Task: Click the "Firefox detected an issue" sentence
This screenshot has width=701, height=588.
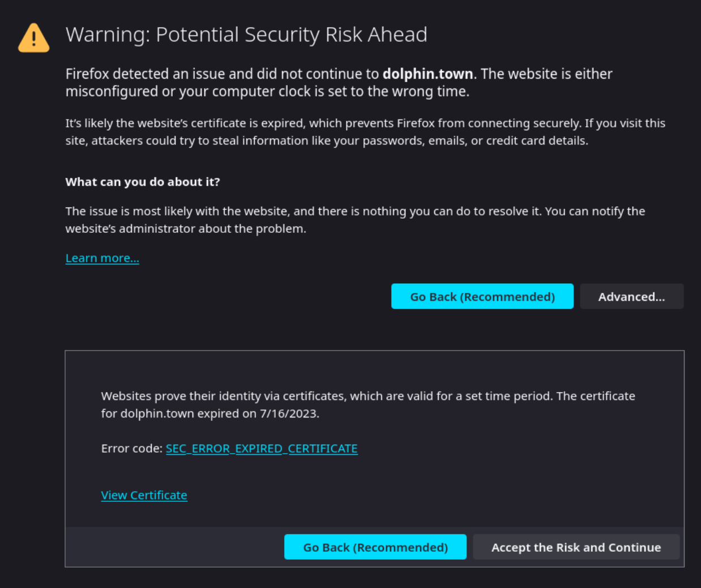Action: (222, 74)
